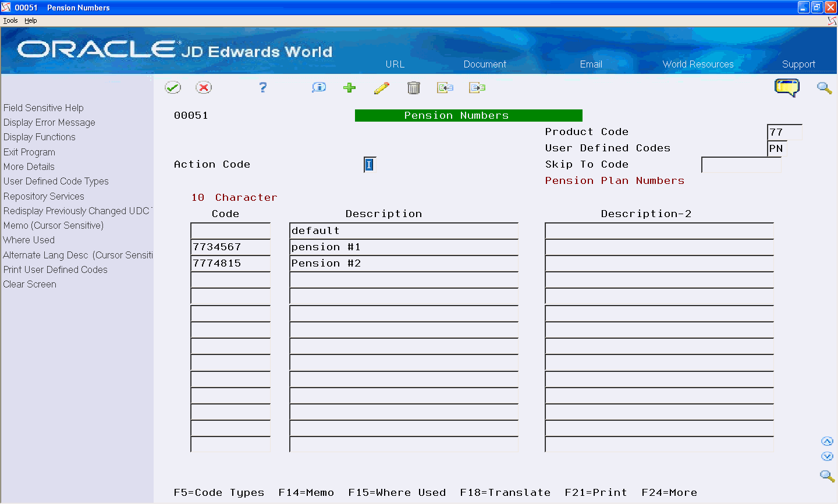The width and height of the screenshot is (838, 504).
Task: Open the Help question mark icon
Action: tap(262, 87)
